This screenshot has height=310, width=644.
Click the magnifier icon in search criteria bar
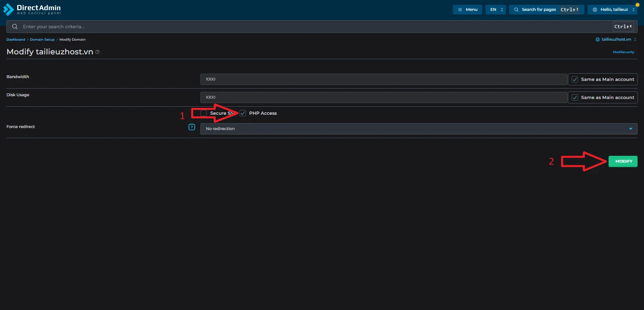pyautogui.click(x=15, y=27)
